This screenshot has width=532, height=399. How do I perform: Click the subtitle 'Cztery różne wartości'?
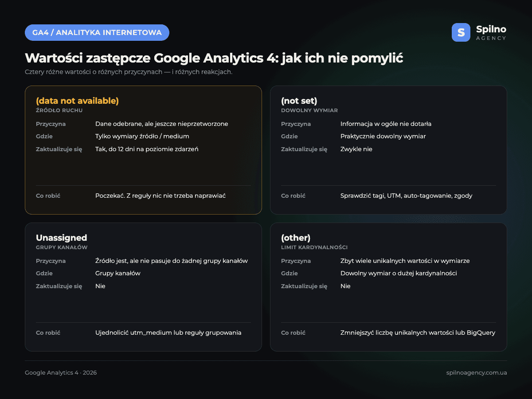(x=129, y=72)
